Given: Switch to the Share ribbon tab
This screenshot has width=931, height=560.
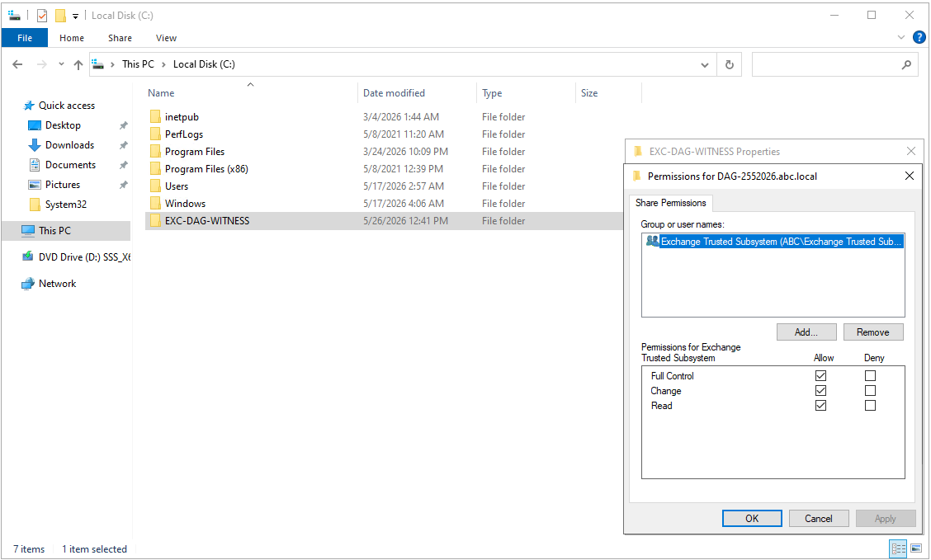Looking at the screenshot, I should (x=120, y=38).
